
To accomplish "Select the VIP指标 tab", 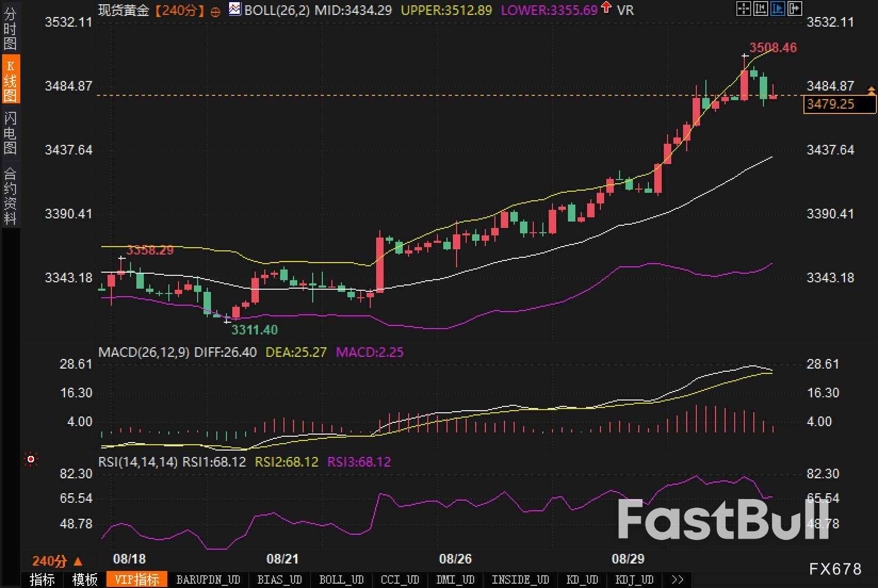I will click(137, 579).
